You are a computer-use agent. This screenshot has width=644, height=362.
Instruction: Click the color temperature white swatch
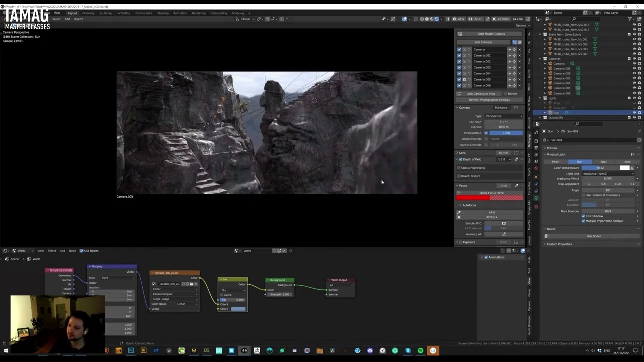625,168
